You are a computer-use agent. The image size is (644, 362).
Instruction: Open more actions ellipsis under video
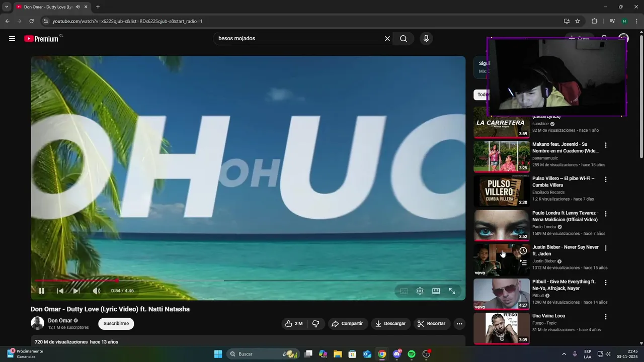pos(459,324)
